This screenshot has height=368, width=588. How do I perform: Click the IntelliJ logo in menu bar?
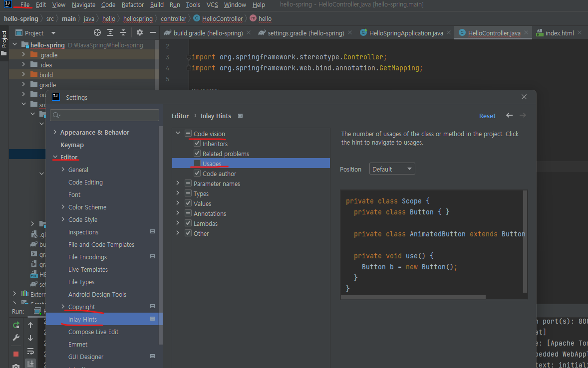[x=7, y=4]
